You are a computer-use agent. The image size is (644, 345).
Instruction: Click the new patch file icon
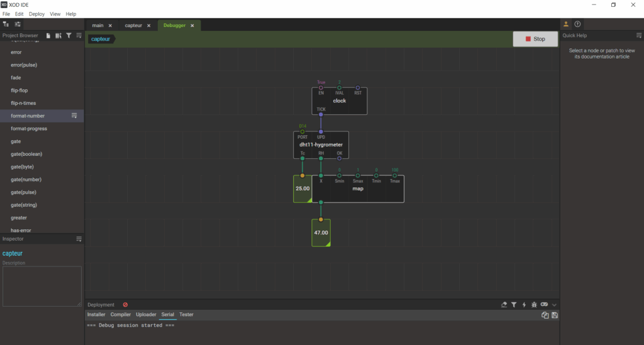48,36
